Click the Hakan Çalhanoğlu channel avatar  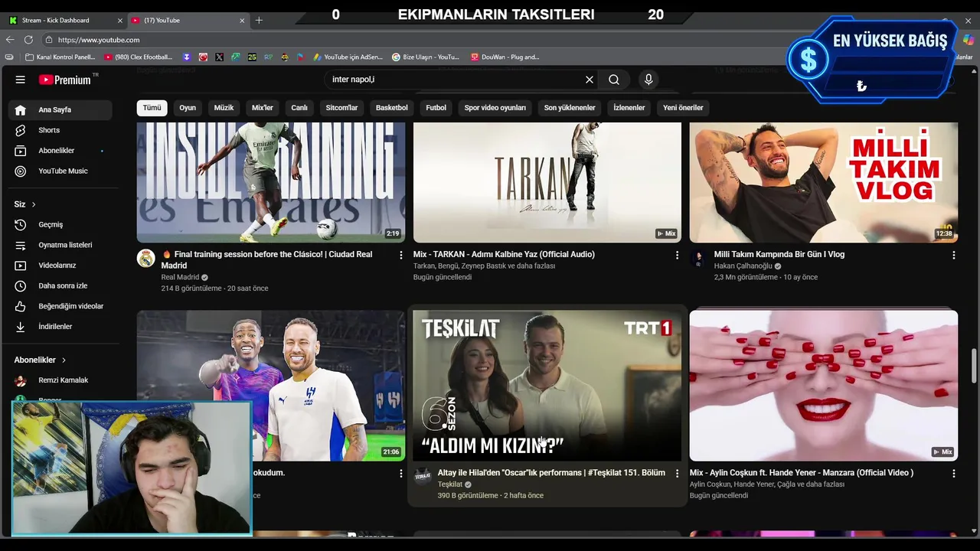click(698, 259)
